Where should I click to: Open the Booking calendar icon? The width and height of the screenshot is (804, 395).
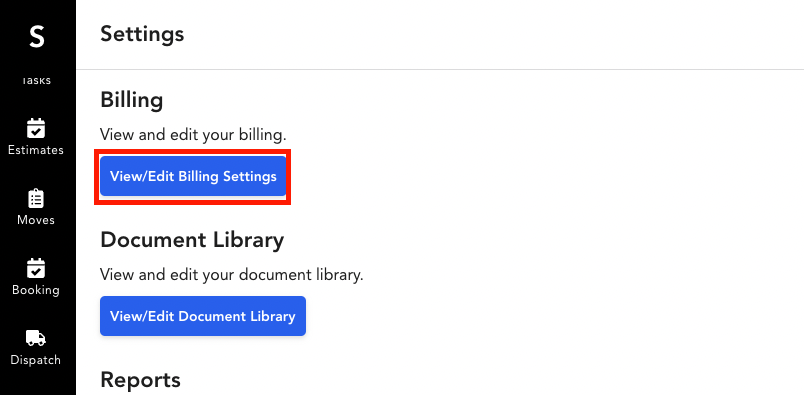pyautogui.click(x=36, y=268)
